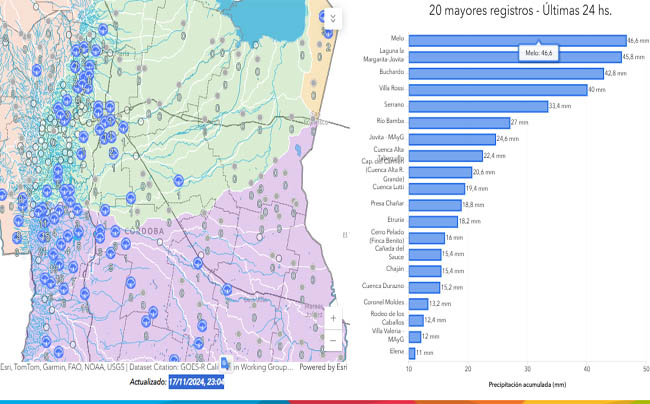The width and height of the screenshot is (650, 404).
Task: Zoom out on the map
Action: (x=333, y=340)
